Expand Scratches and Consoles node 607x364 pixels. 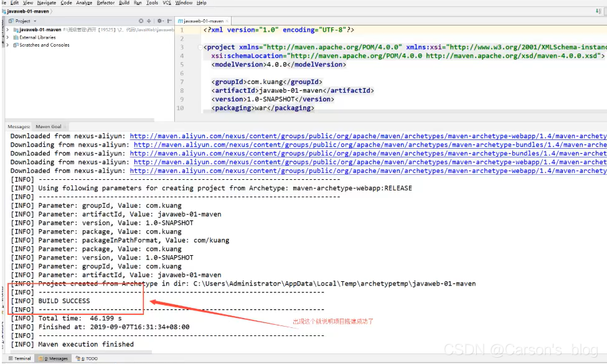coord(7,45)
